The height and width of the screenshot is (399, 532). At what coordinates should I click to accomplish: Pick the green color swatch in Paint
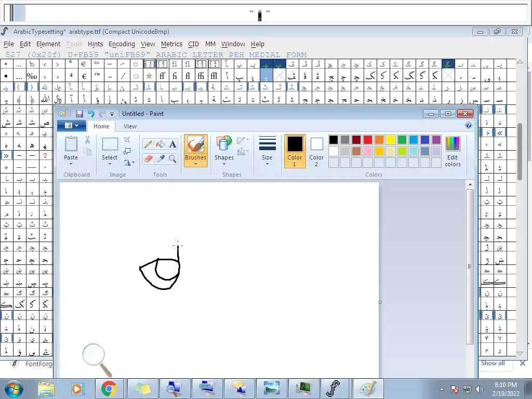click(x=402, y=139)
